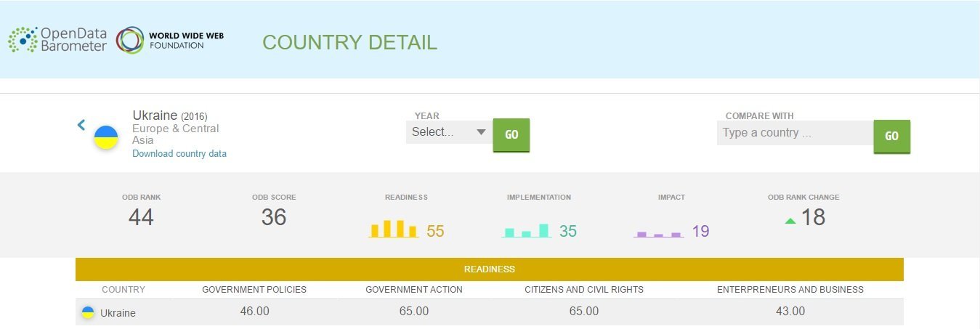Click the 'Type a country' input field
This screenshot has width=980, height=329.
pos(794,133)
